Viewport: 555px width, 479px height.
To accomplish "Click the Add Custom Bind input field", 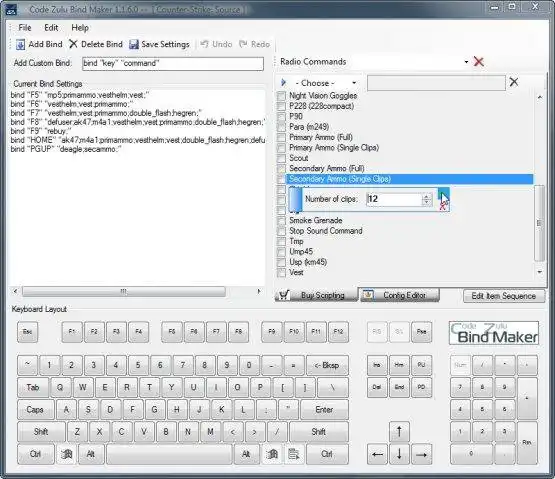I will point(173,63).
